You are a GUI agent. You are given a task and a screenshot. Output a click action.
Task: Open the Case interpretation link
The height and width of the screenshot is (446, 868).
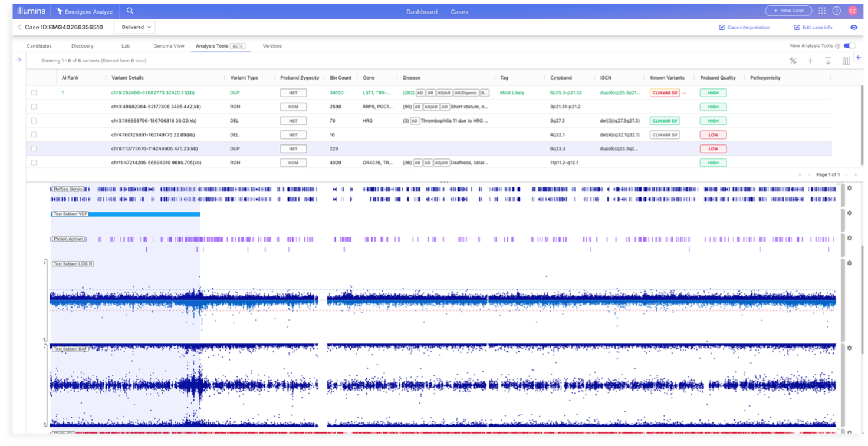coord(744,28)
